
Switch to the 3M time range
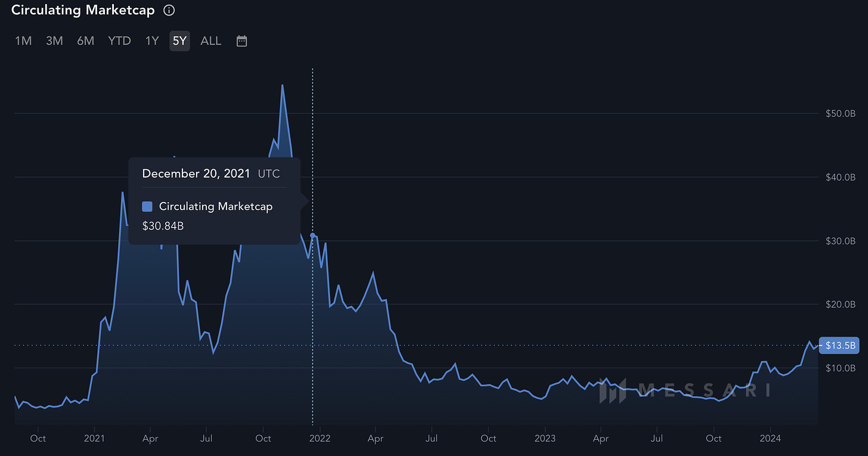pos(54,41)
